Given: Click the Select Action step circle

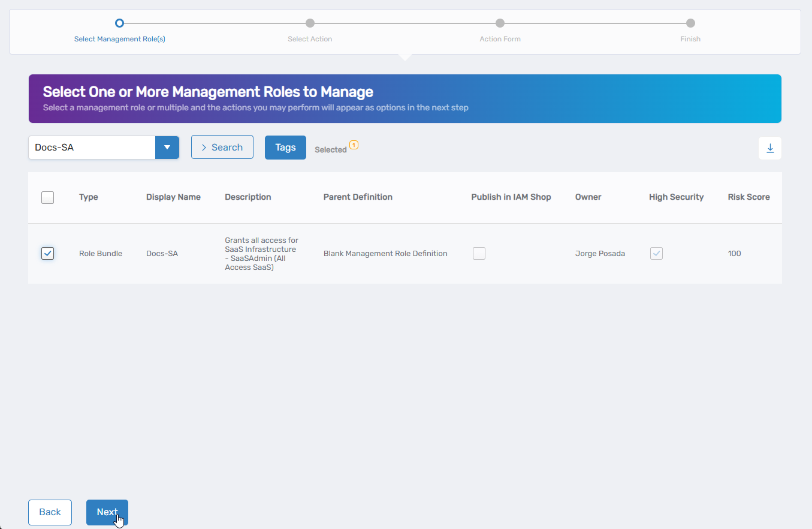Looking at the screenshot, I should tap(310, 23).
